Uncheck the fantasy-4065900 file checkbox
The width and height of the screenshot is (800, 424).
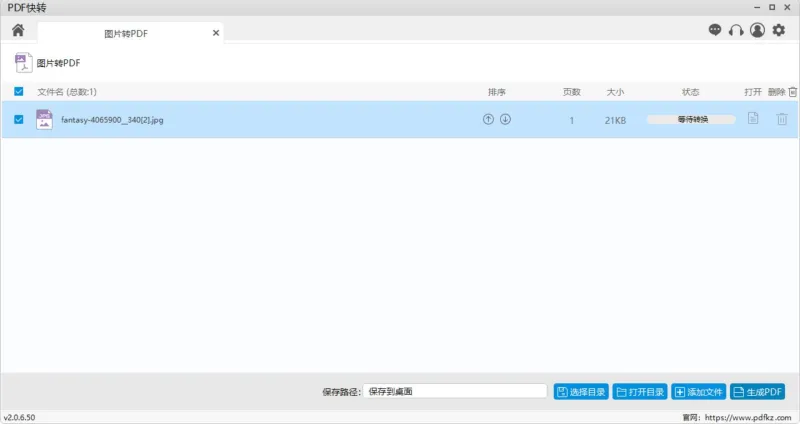[x=19, y=119]
